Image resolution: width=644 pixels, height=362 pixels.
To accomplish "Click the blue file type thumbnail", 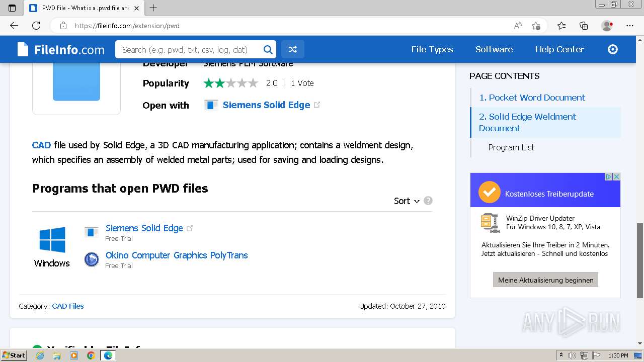I will click(x=76, y=81).
